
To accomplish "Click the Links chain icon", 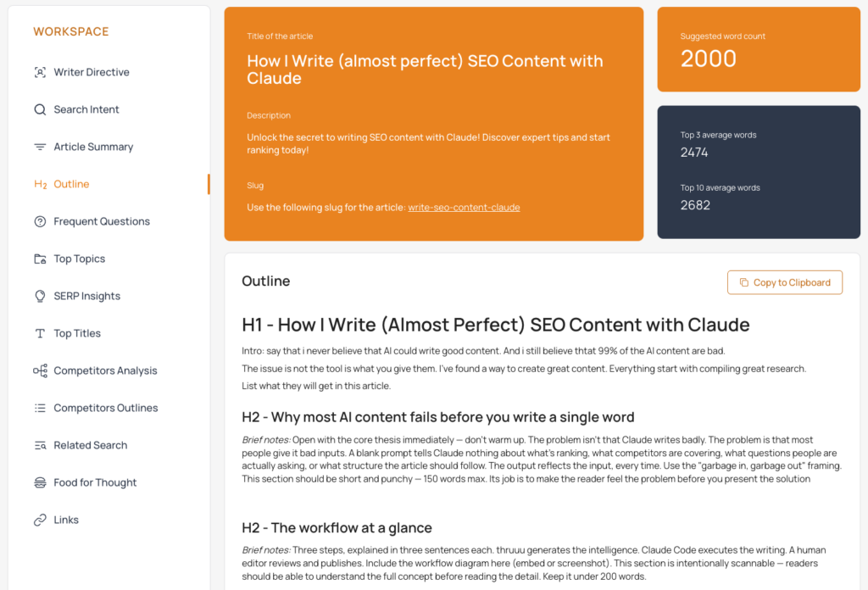I will [40, 520].
